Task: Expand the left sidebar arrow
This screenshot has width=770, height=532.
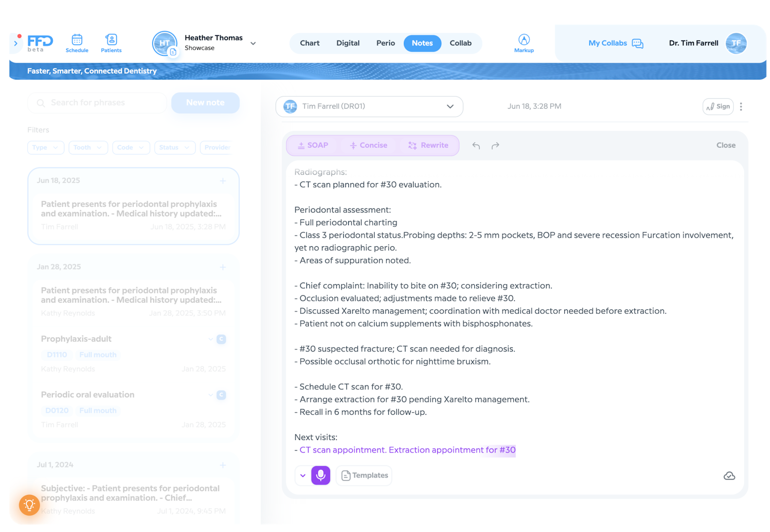Action: point(16,43)
